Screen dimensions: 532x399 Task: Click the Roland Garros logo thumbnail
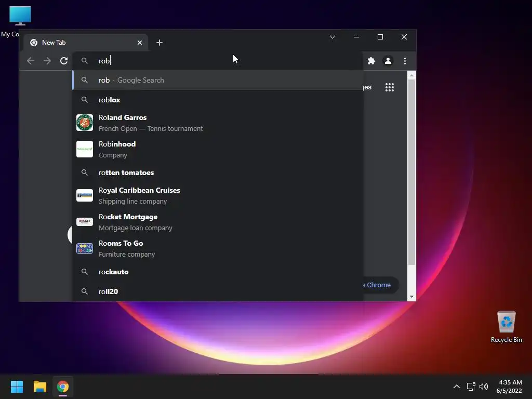pos(85,123)
